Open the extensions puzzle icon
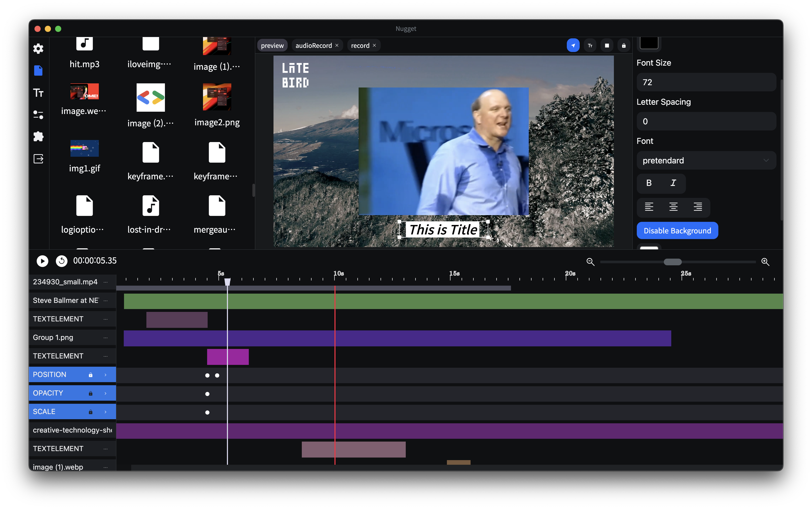Image resolution: width=812 pixels, height=509 pixels. [x=38, y=137]
